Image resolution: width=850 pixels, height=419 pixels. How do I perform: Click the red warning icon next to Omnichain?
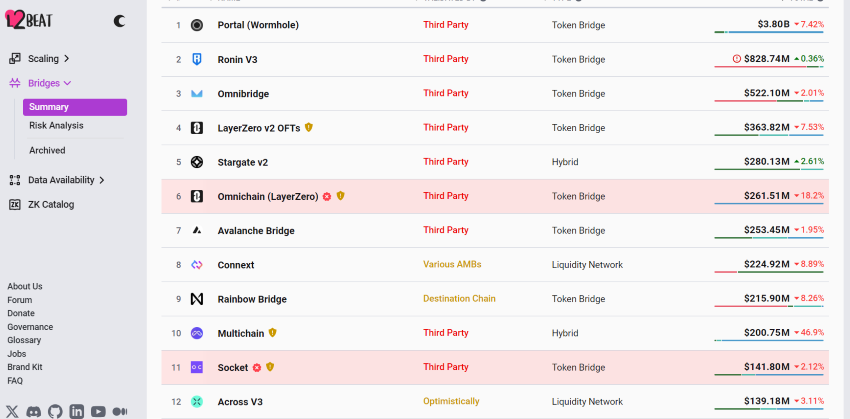click(x=327, y=196)
